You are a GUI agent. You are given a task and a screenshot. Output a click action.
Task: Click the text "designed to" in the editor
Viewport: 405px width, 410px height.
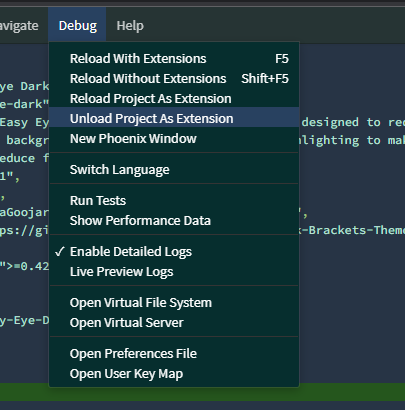point(341,122)
